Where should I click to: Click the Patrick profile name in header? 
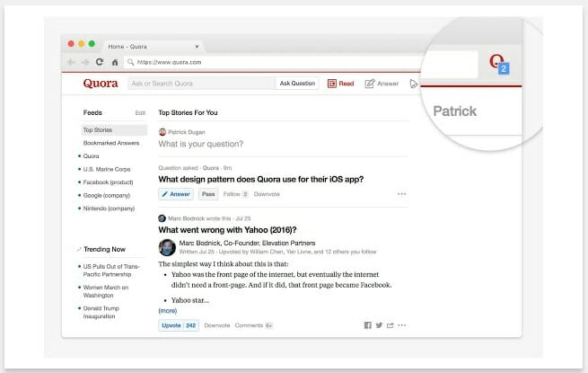(x=454, y=111)
